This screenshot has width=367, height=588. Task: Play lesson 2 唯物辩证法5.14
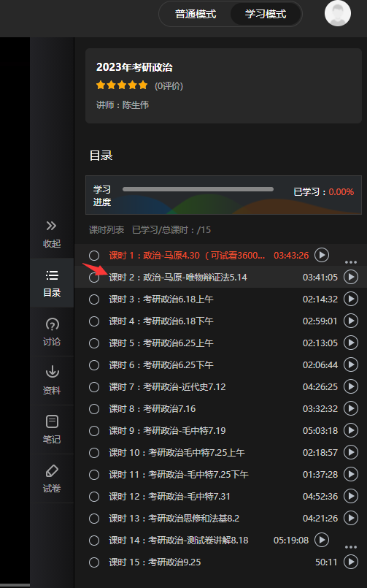tap(351, 277)
